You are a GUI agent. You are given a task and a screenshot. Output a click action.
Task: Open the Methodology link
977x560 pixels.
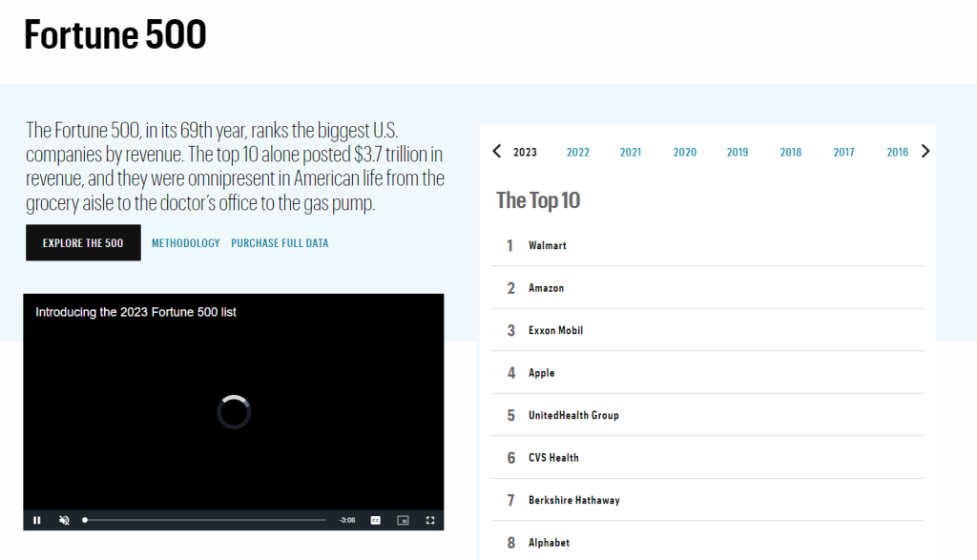[186, 243]
